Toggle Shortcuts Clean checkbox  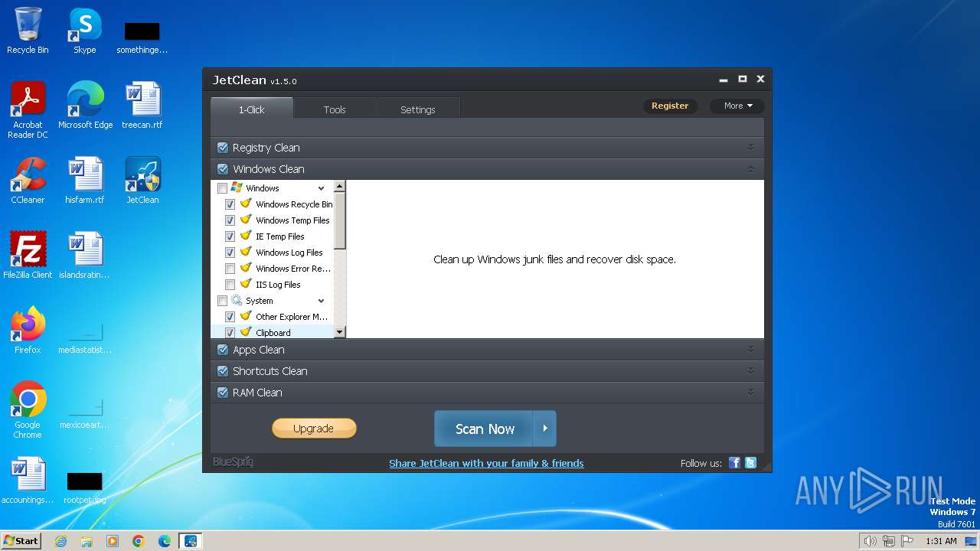tap(223, 371)
